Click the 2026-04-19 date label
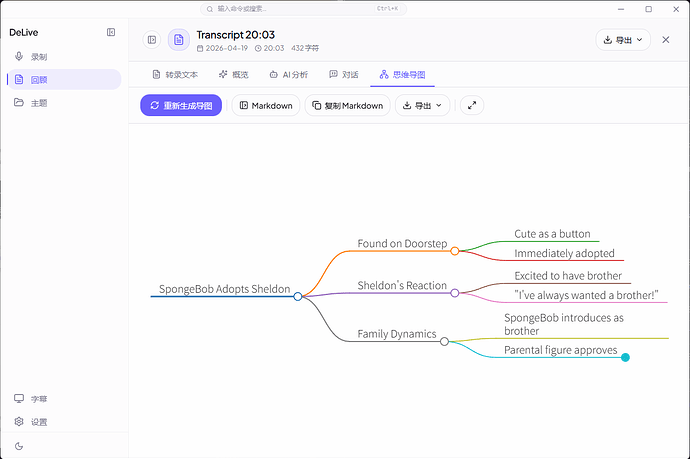This screenshot has height=459, width=690. coord(227,48)
